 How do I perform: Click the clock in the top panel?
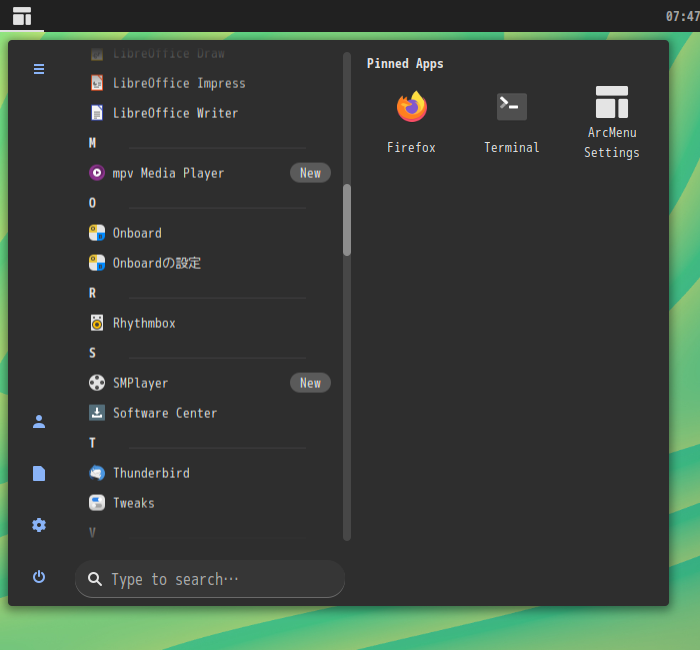(x=683, y=16)
